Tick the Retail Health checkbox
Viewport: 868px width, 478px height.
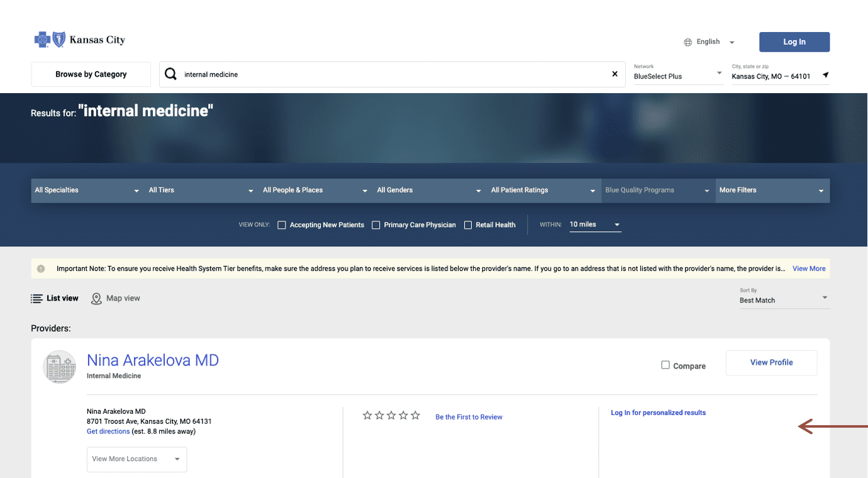pos(468,225)
